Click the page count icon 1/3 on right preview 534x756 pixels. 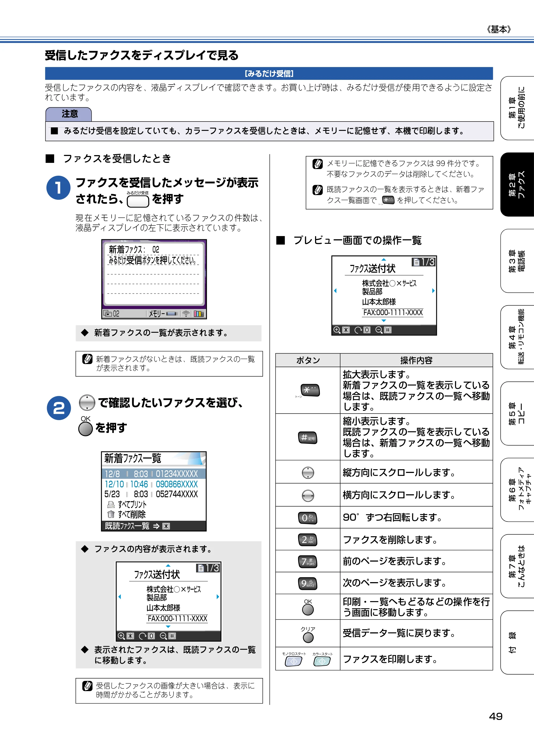tap(423, 262)
